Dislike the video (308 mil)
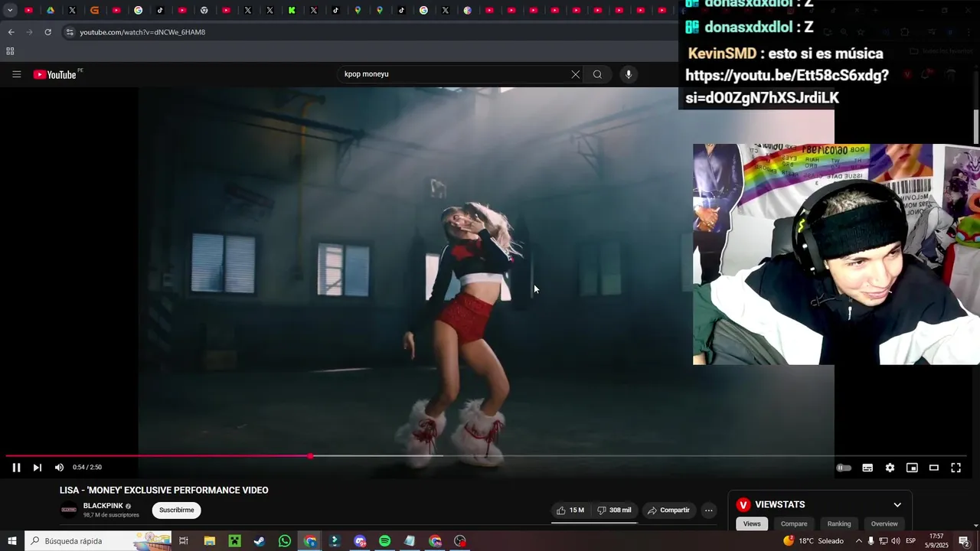The image size is (980, 551). tap(614, 510)
